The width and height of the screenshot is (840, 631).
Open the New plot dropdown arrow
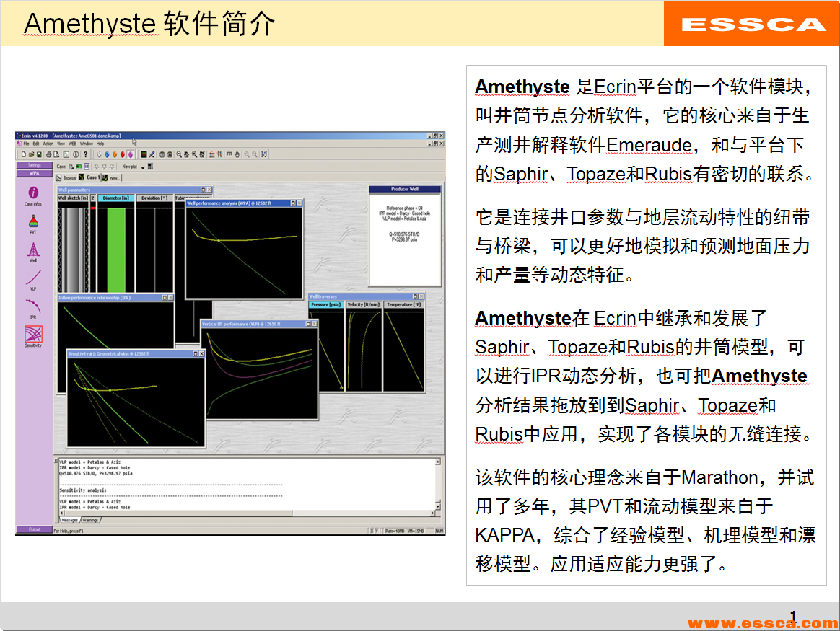[142, 167]
